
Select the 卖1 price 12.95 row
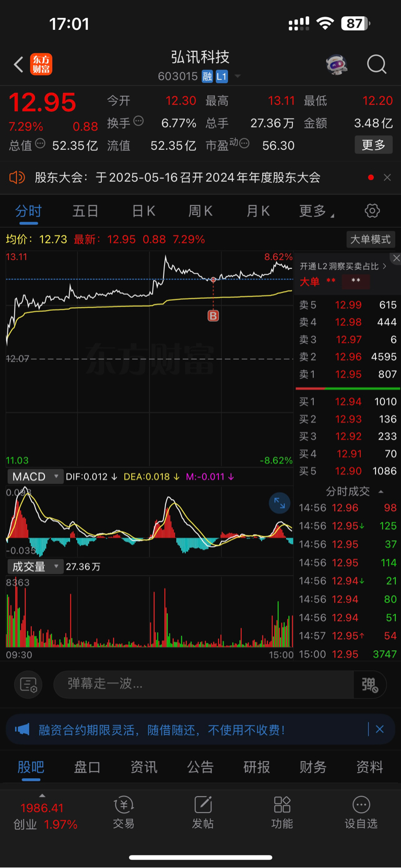coord(348,374)
